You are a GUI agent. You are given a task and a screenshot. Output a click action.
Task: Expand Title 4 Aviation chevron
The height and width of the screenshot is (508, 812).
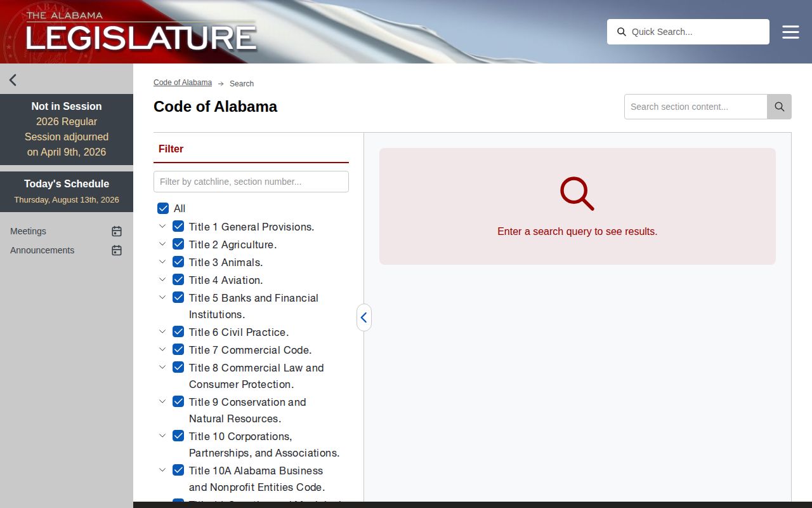coord(162,279)
